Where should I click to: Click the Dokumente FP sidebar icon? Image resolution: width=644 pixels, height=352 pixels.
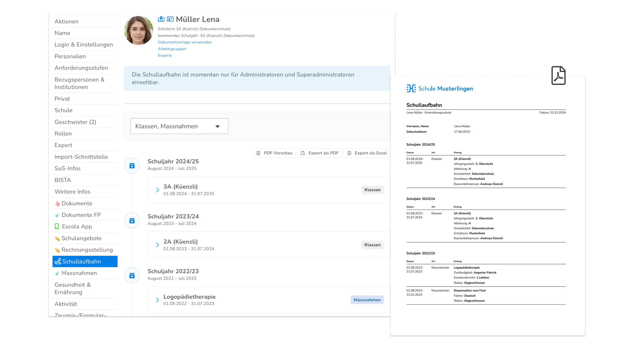[57, 215]
